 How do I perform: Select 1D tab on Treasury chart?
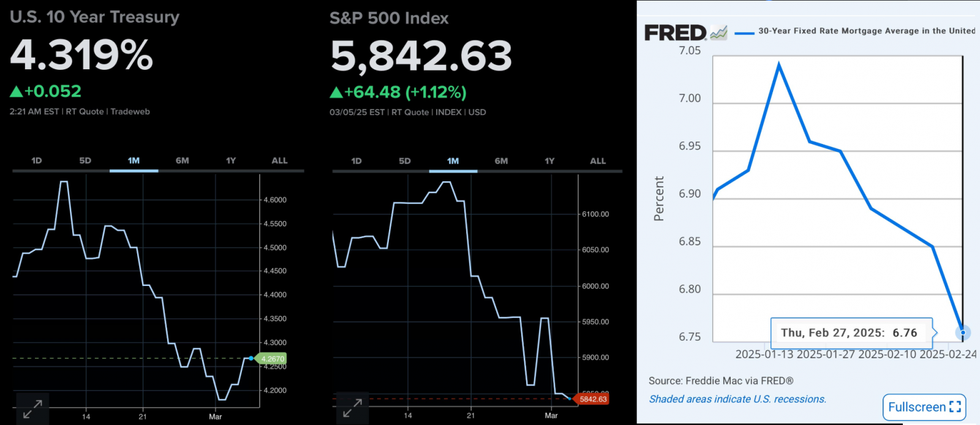tap(37, 160)
